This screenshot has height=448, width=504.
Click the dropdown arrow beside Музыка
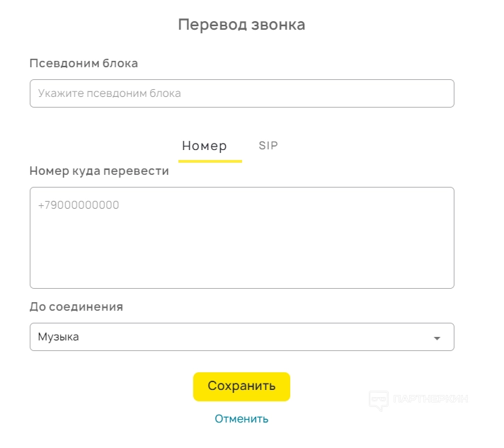click(437, 338)
